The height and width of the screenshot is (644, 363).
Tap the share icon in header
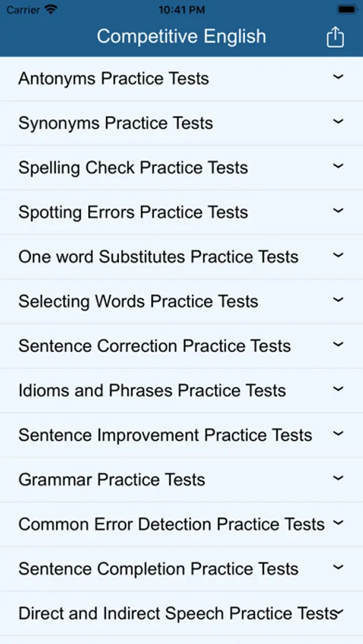(335, 37)
